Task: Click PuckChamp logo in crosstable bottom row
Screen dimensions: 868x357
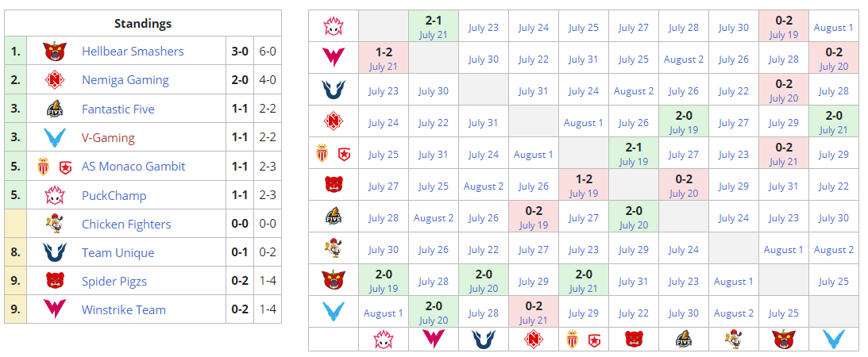Action: (x=383, y=340)
